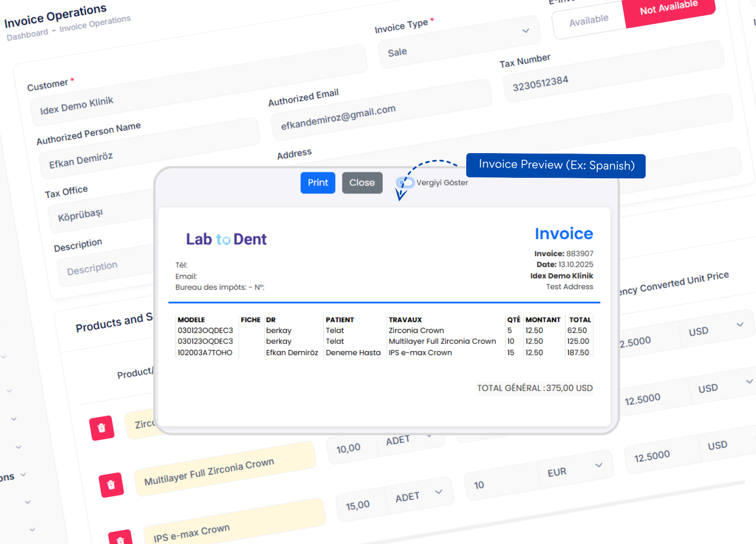
Task: Toggle the Vergiyi Göster switch
Action: click(405, 183)
